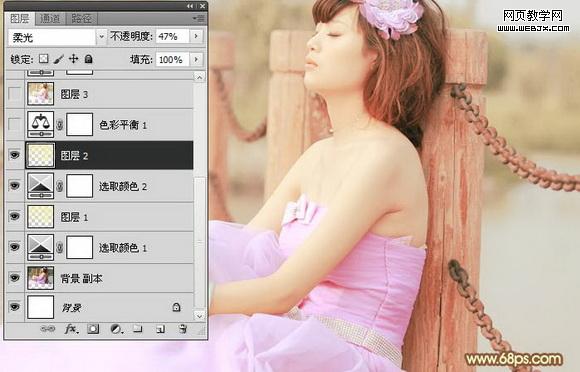This screenshot has width=580, height=372.
Task: Click fill value 100% field
Action: click(172, 59)
